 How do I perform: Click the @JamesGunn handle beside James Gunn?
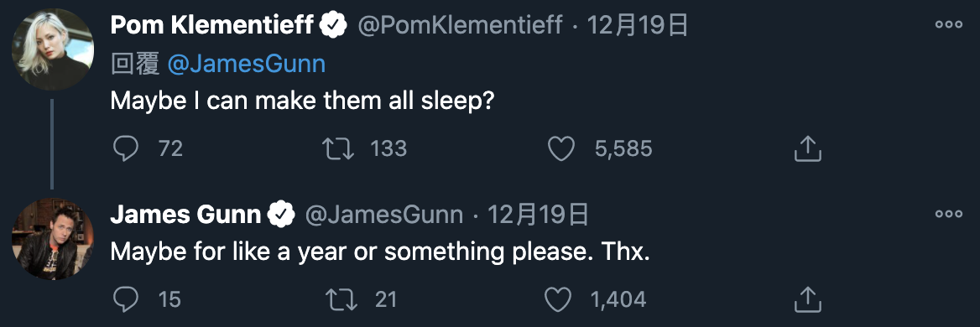383,215
